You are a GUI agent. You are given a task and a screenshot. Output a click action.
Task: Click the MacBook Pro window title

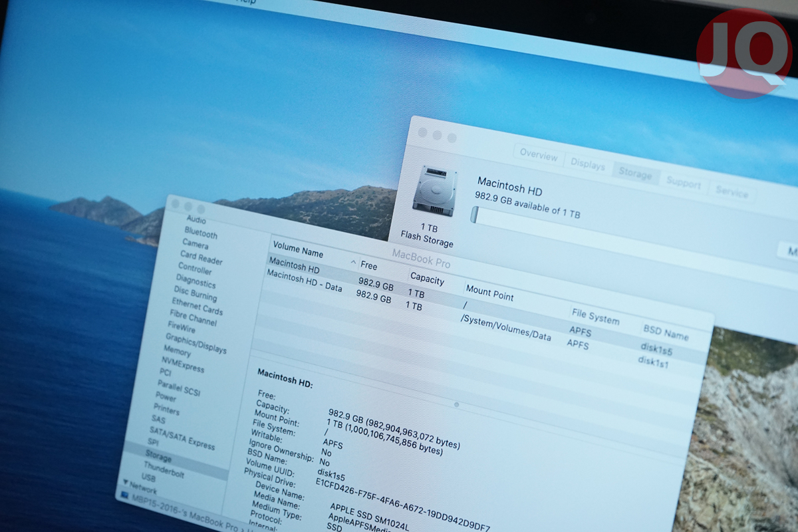(x=421, y=259)
